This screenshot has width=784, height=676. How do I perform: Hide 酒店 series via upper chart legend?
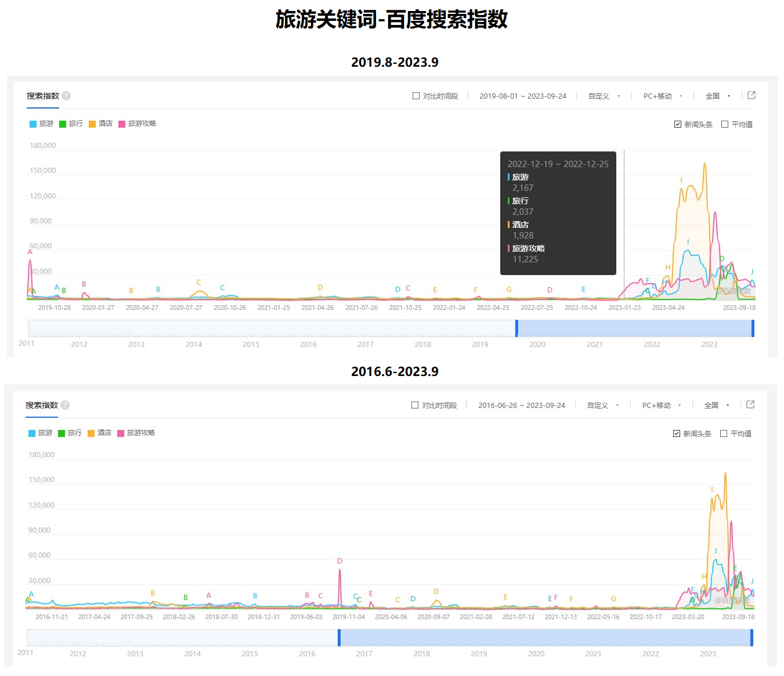[101, 124]
